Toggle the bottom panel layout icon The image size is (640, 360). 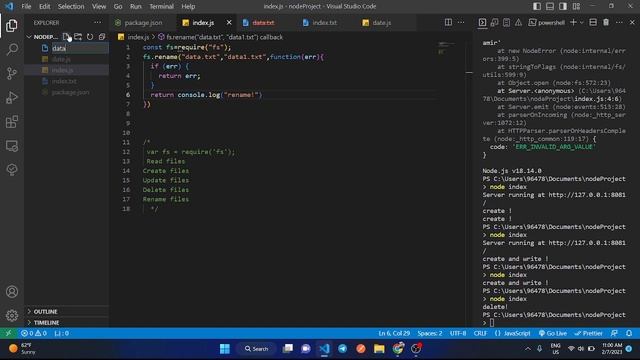(550, 6)
